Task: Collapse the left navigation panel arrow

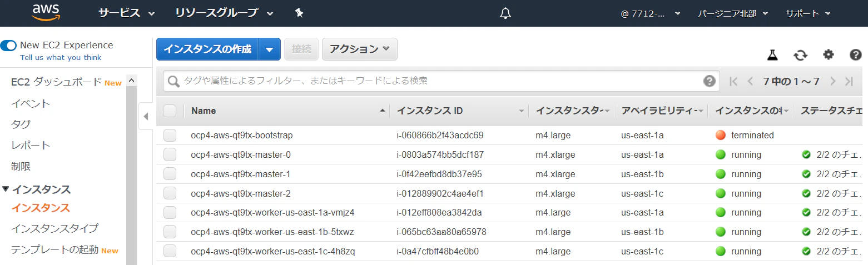Action: coord(146,116)
